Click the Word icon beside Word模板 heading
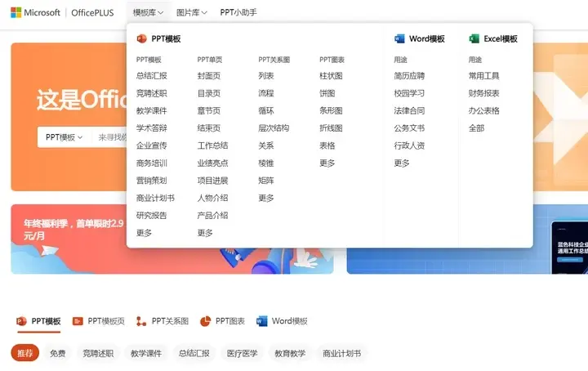 [x=399, y=38]
